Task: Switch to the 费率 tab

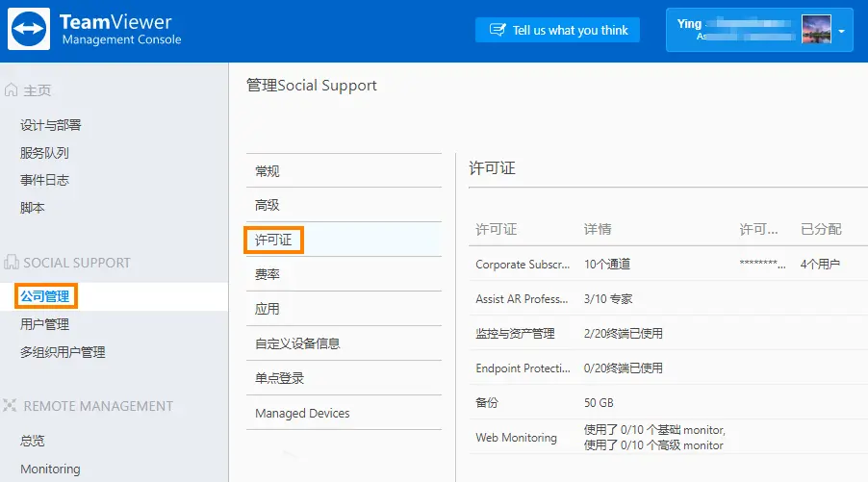Action: tap(344, 274)
